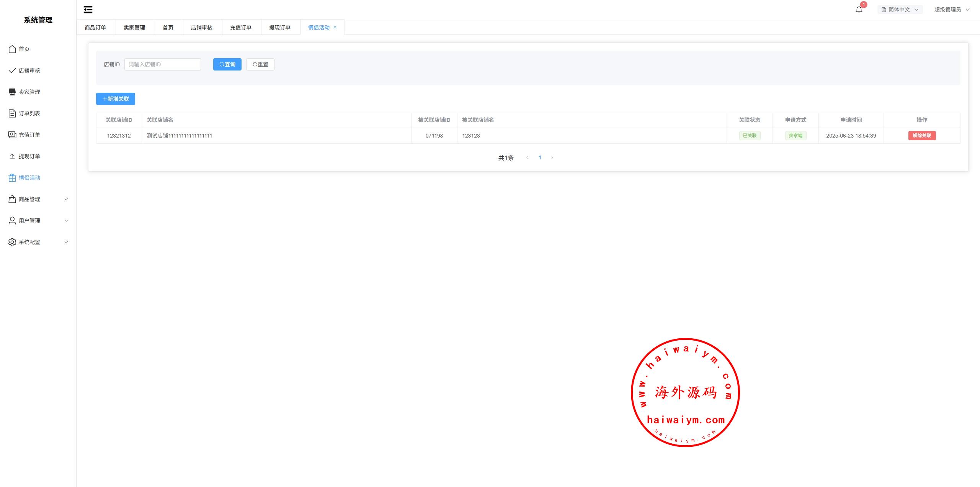The image size is (980, 487).
Task: Click the sidebar collapse hamburger icon
Action: 88,10
